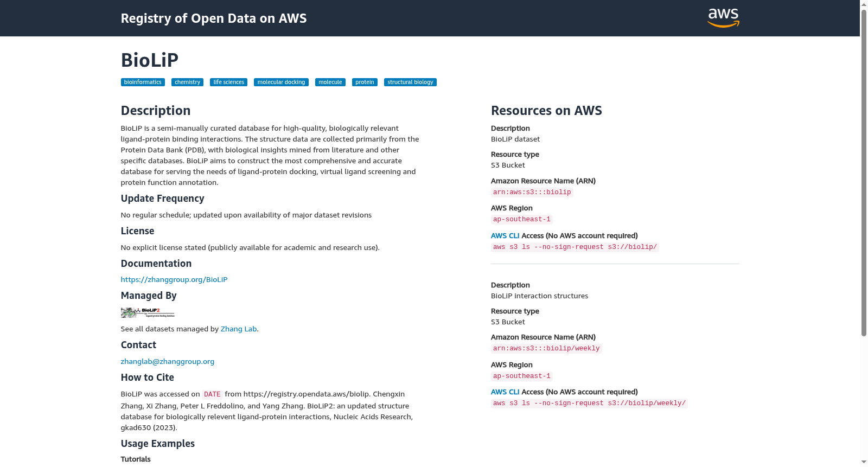Open the structural biology tag
Screen dimensions: 868x467
tap(410, 82)
